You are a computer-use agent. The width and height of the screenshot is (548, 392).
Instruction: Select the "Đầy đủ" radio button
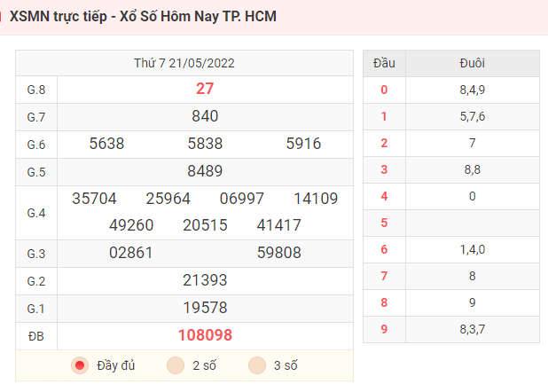[x=80, y=365]
